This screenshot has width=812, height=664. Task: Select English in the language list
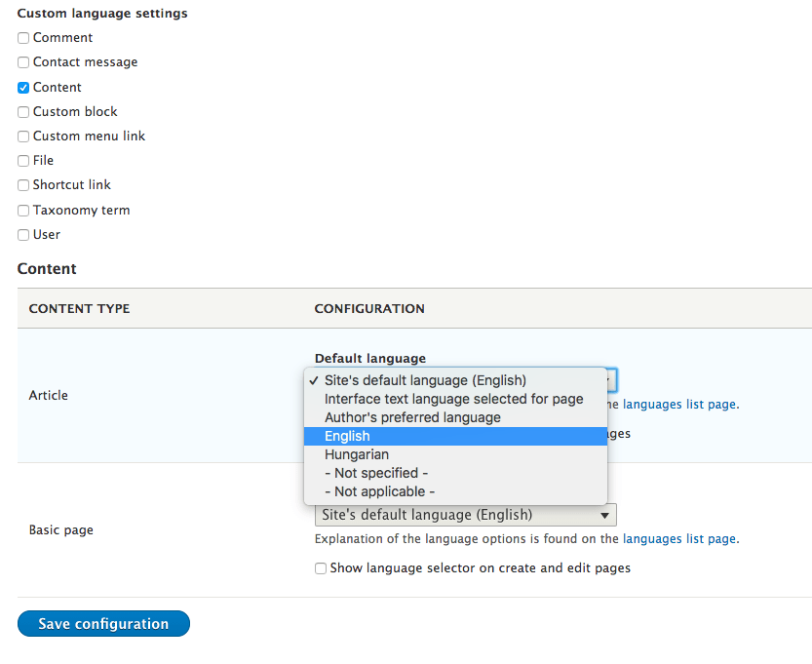[347, 436]
